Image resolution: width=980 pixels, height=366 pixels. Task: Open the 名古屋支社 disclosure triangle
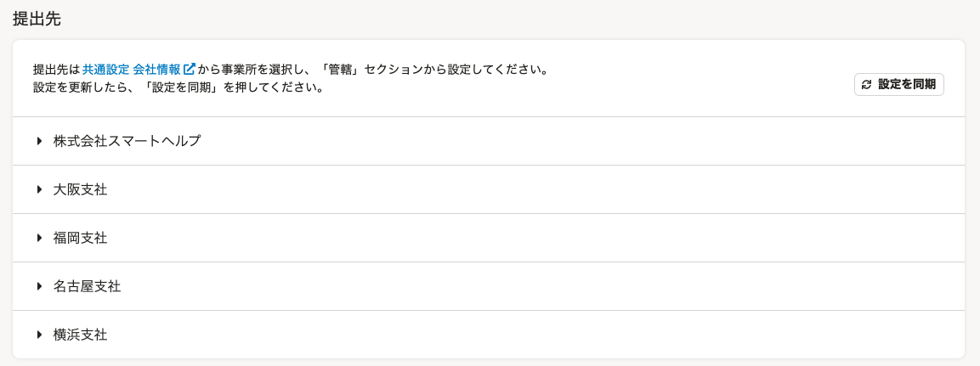click(39, 287)
